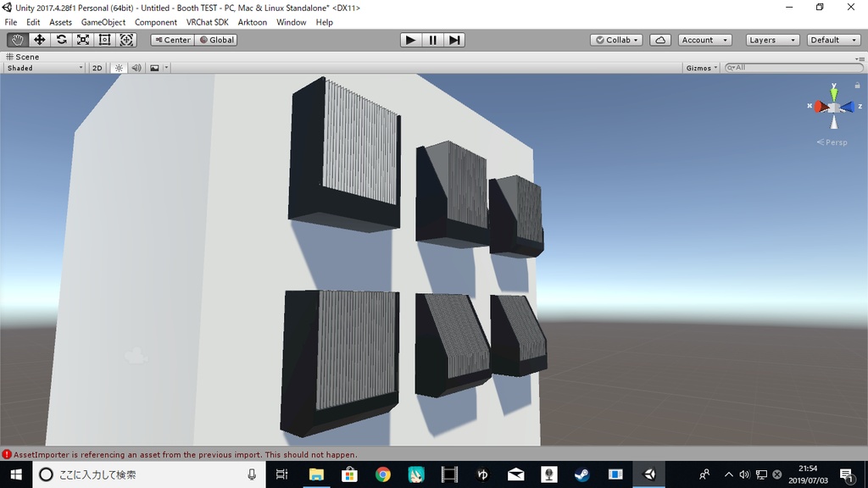Click the AssetImporter error message
Image resolution: width=868 pixels, height=488 pixels.
pos(186,454)
